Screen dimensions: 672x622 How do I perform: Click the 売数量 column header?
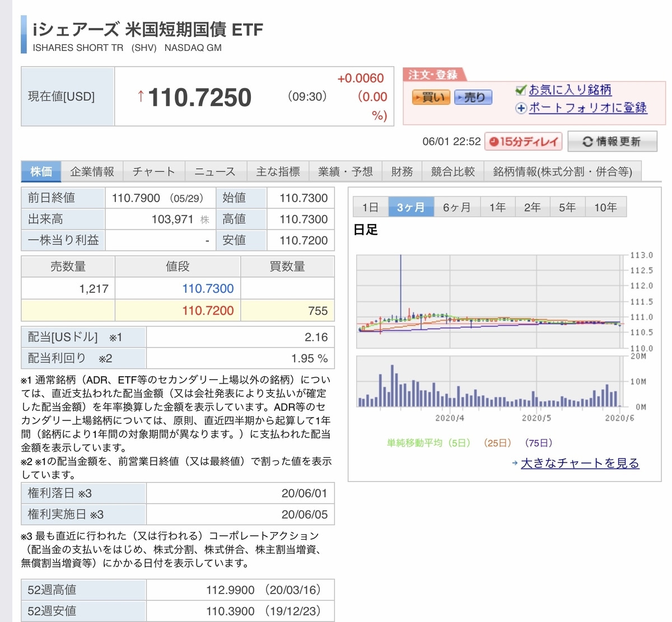(68, 266)
